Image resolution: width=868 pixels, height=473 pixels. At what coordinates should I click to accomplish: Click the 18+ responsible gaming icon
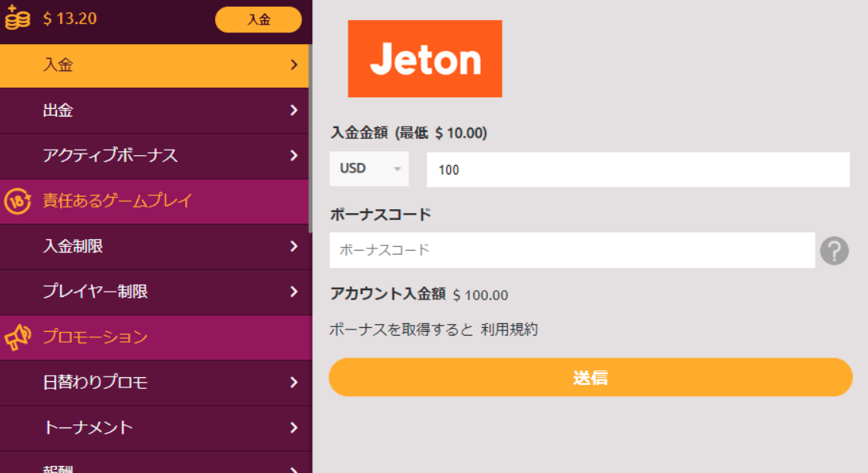[x=17, y=201]
